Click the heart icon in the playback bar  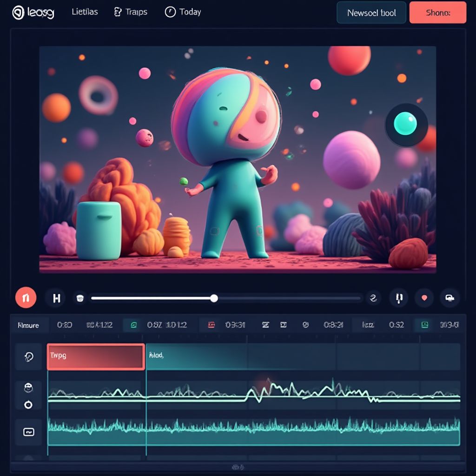[x=424, y=298]
